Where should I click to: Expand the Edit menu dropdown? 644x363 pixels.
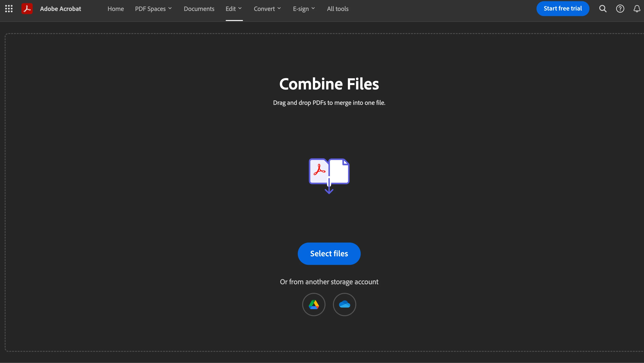[x=233, y=9]
